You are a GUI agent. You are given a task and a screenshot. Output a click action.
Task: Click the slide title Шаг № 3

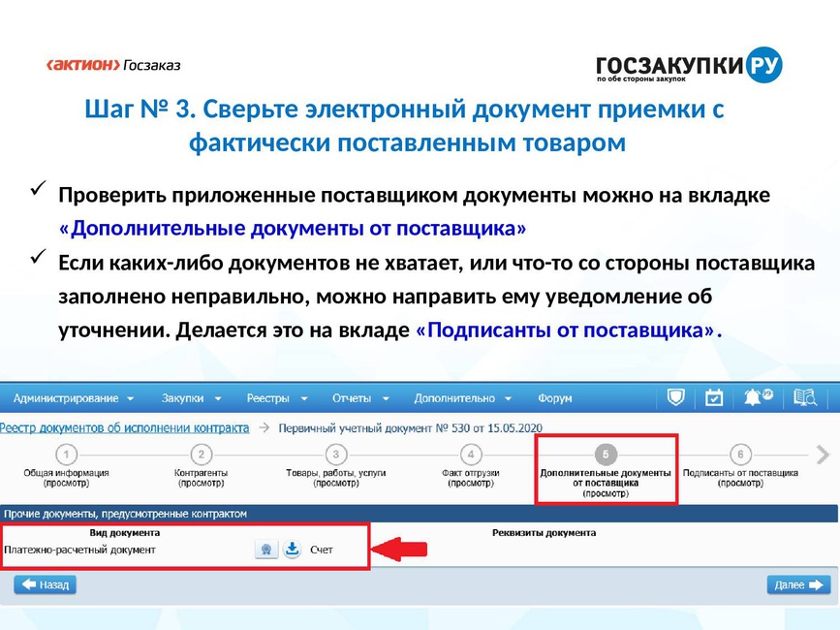coord(405,125)
